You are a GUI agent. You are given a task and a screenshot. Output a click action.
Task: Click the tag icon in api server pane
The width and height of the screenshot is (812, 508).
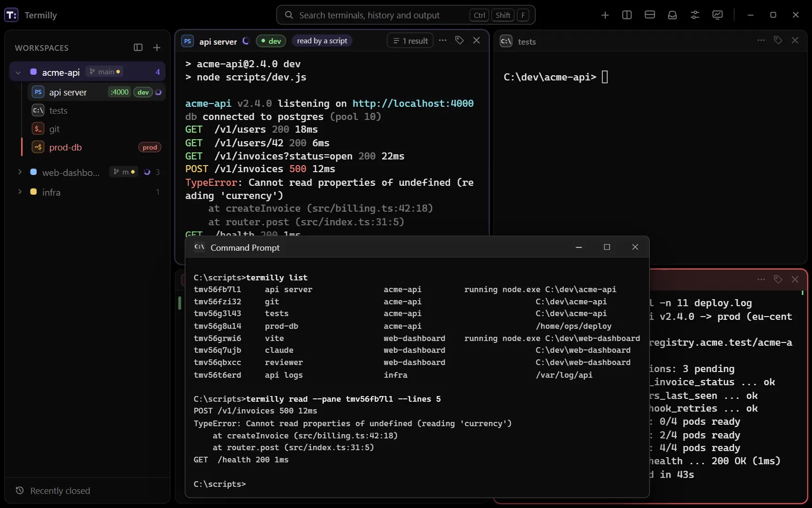[460, 40]
